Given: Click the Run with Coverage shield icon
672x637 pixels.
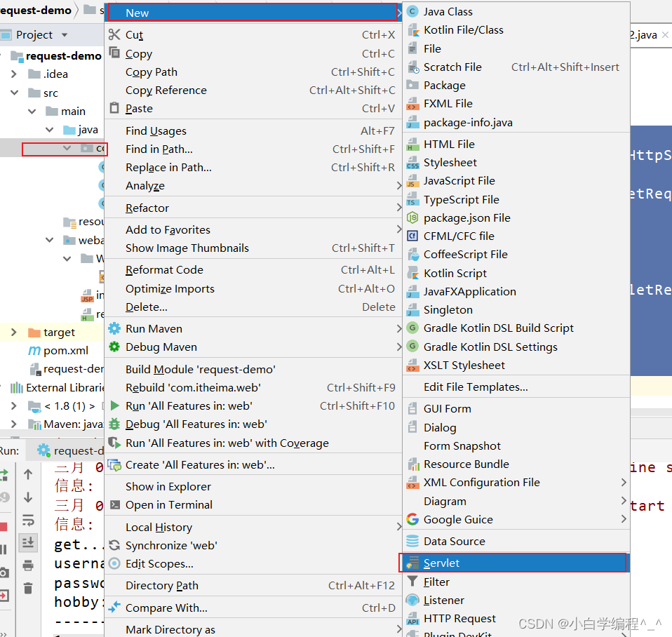Looking at the screenshot, I should pos(114,443).
